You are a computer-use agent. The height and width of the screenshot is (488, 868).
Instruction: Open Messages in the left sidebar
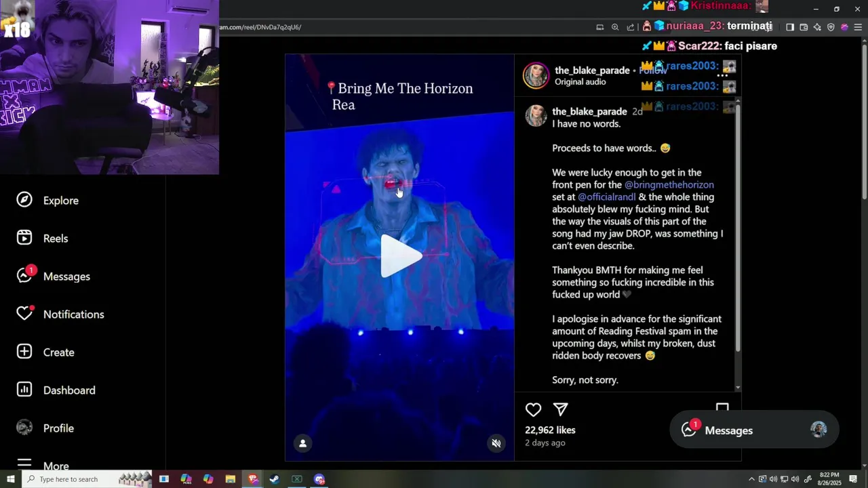click(x=53, y=276)
